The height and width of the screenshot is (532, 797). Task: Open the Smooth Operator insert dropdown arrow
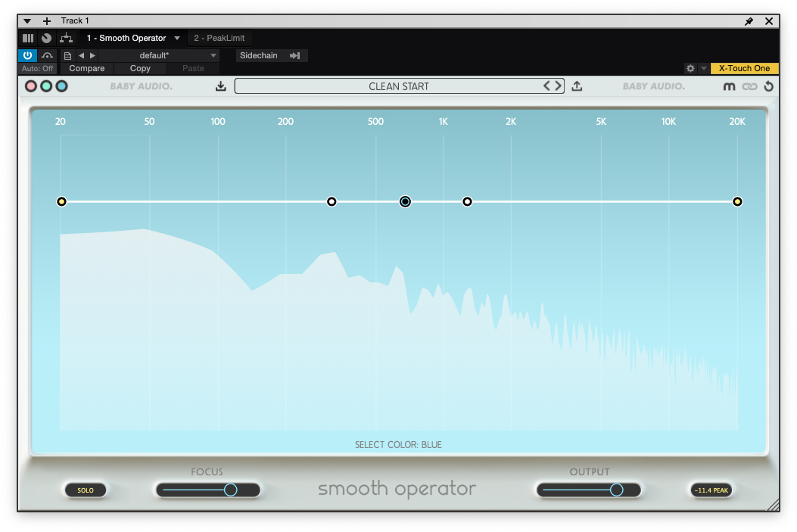click(177, 38)
